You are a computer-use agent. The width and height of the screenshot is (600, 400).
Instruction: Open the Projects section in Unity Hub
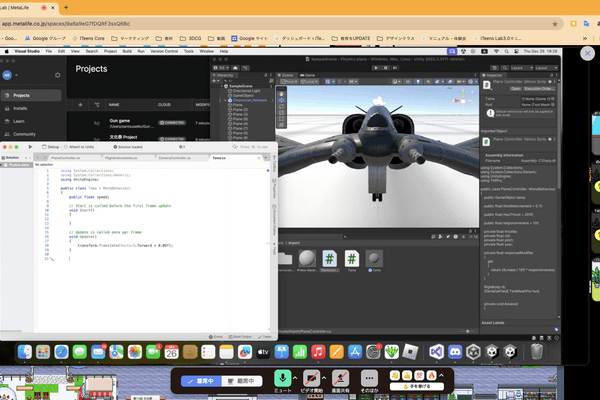pos(31,95)
